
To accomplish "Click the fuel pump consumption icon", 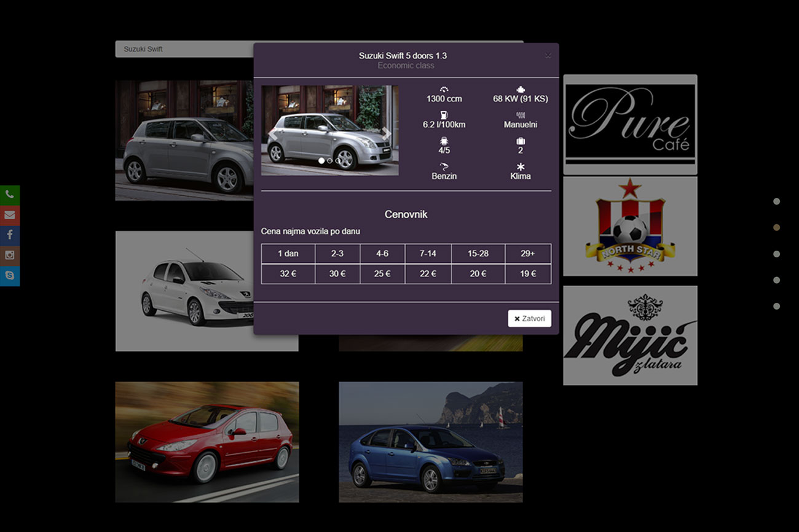I will [444, 115].
